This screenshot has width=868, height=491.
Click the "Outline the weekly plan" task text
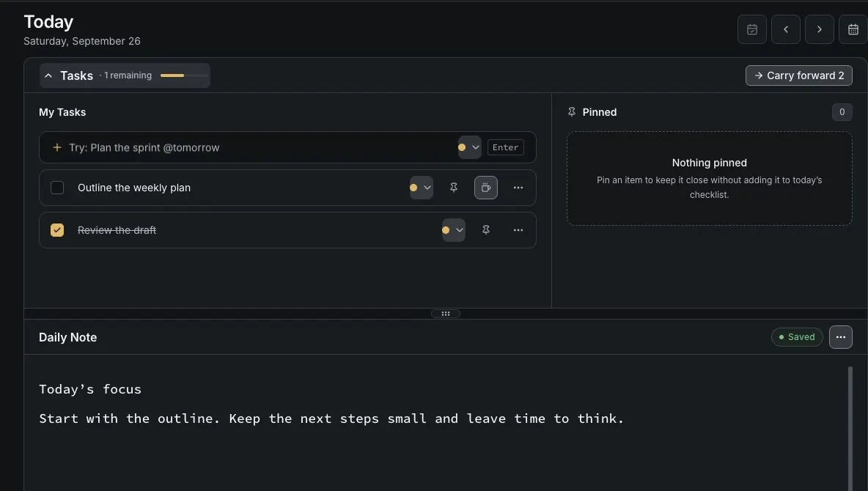[x=134, y=188]
